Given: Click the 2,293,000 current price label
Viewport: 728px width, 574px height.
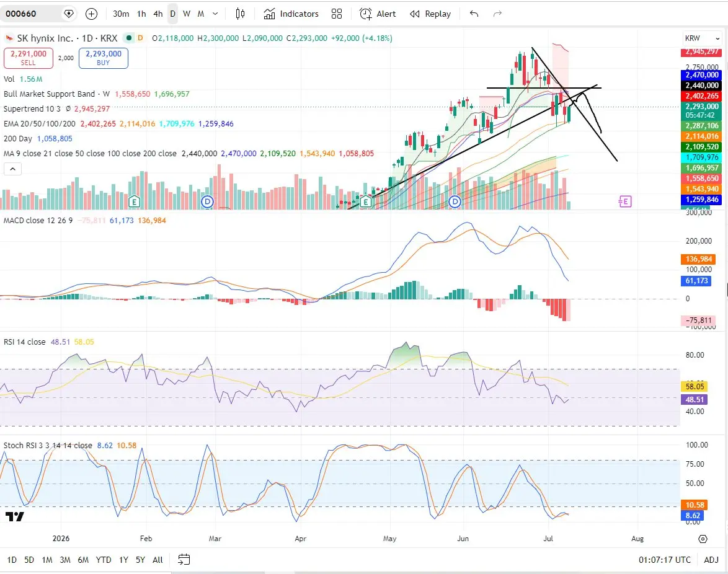Looking at the screenshot, I should [x=702, y=110].
